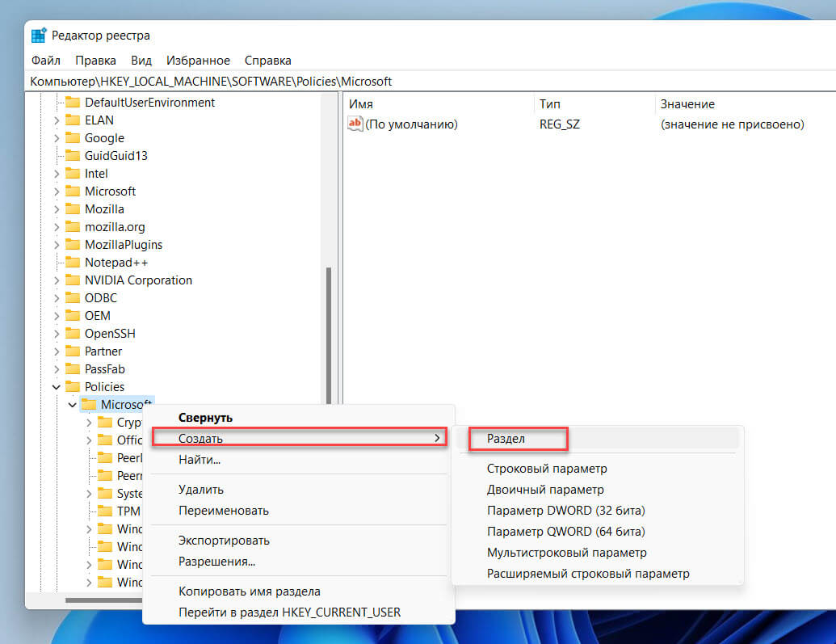Image resolution: width=836 pixels, height=644 pixels.
Task: Click the Registry Editor app icon in title bar
Action: click(39, 36)
